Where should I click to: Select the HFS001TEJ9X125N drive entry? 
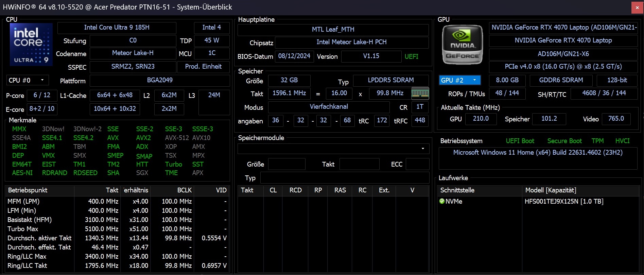[564, 201]
